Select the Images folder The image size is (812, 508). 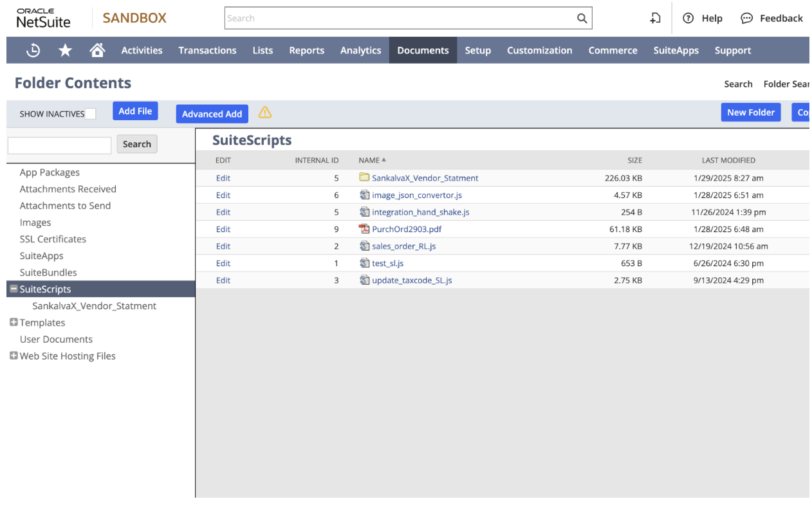point(35,222)
